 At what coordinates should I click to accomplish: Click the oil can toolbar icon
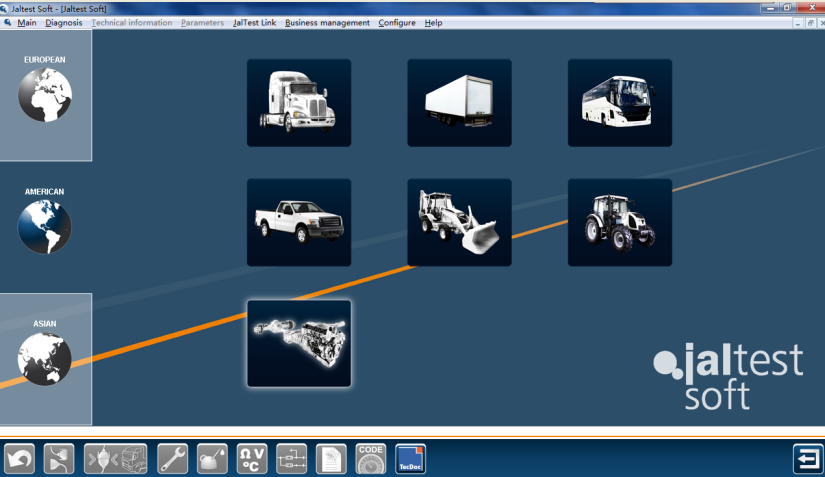point(212,459)
